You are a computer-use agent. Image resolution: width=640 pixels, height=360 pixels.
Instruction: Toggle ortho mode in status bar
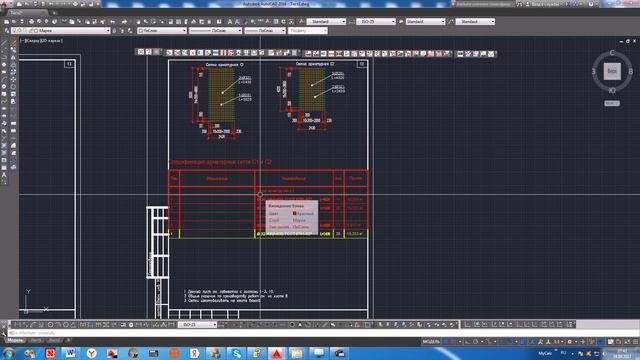click(x=468, y=342)
